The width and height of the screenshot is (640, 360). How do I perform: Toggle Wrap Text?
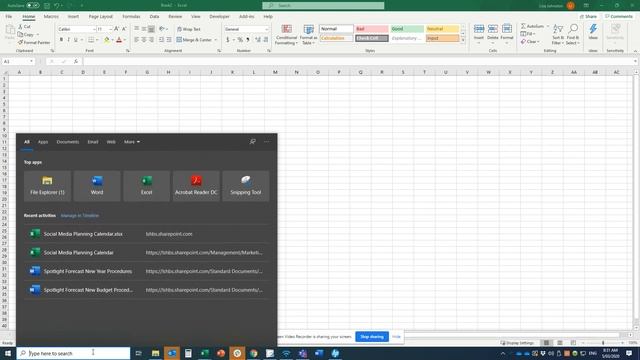189,29
